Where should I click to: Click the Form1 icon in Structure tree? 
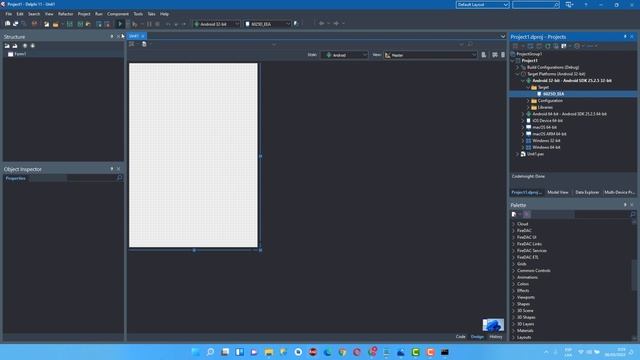[x=11, y=54]
